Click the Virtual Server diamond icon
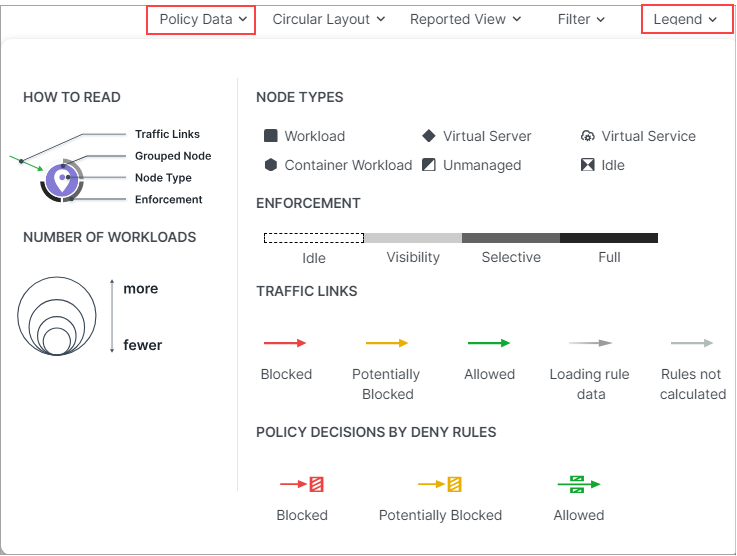 (429, 136)
